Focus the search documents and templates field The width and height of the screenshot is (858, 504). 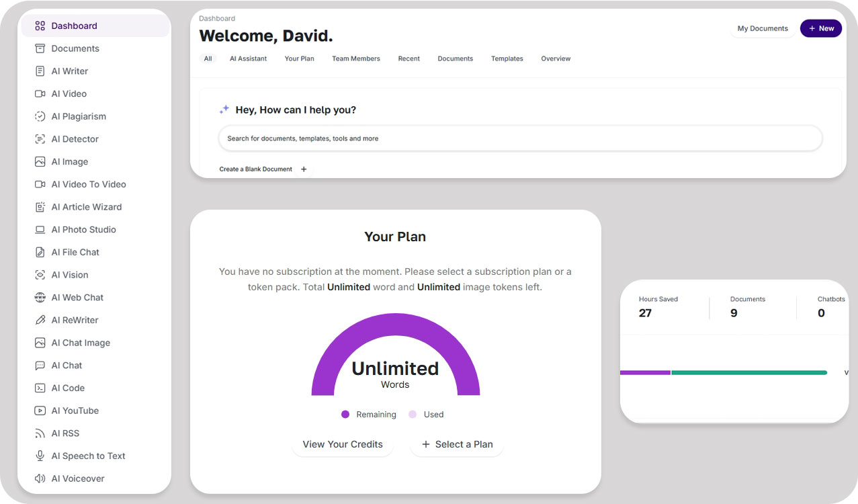(521, 138)
